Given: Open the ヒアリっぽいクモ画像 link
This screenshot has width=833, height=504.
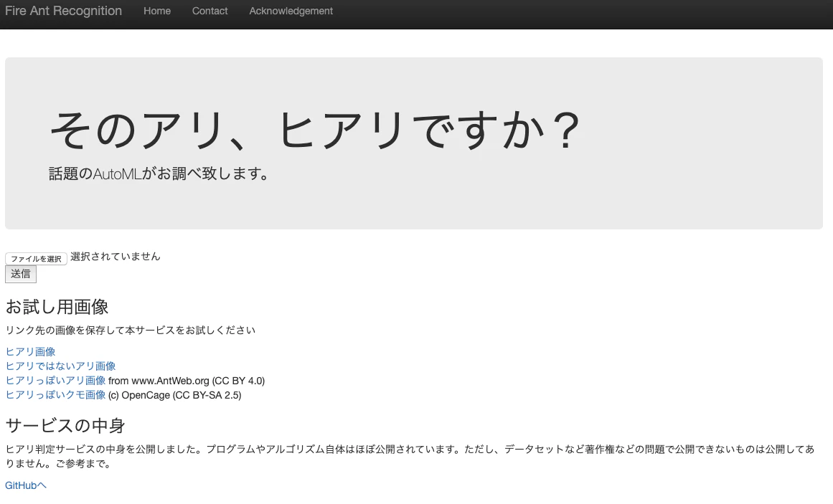Looking at the screenshot, I should [x=55, y=394].
